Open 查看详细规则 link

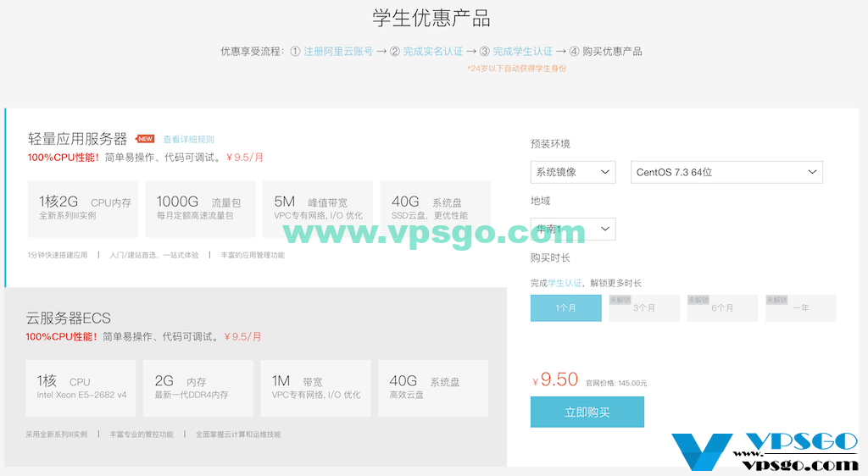coord(188,139)
